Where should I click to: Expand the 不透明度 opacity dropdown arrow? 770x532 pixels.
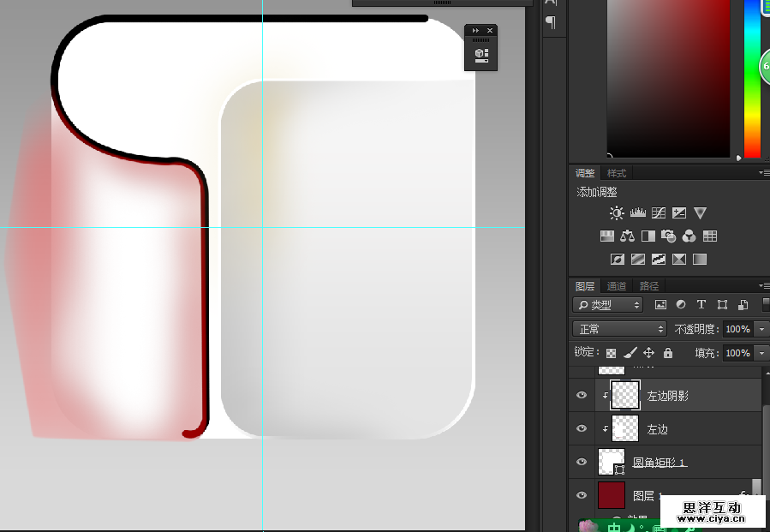(x=761, y=329)
